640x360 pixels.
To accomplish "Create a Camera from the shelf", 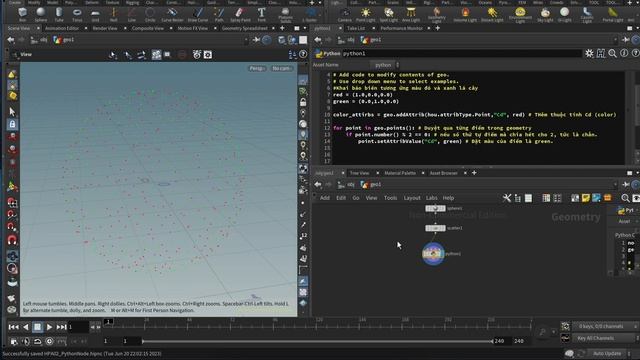I will [x=344, y=14].
